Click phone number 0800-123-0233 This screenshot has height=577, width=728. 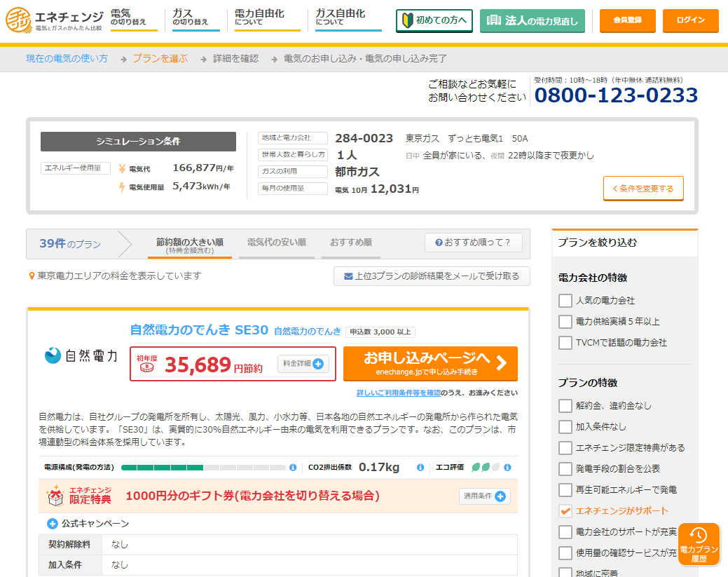click(x=616, y=95)
